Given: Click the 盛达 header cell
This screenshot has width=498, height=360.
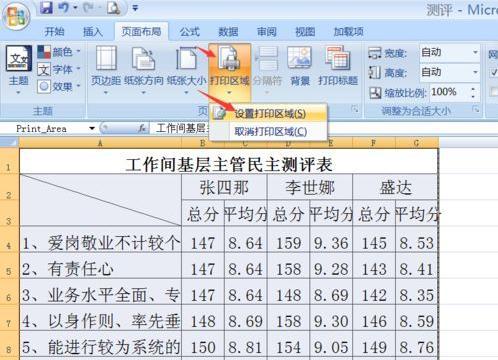Looking at the screenshot, I should [395, 188].
